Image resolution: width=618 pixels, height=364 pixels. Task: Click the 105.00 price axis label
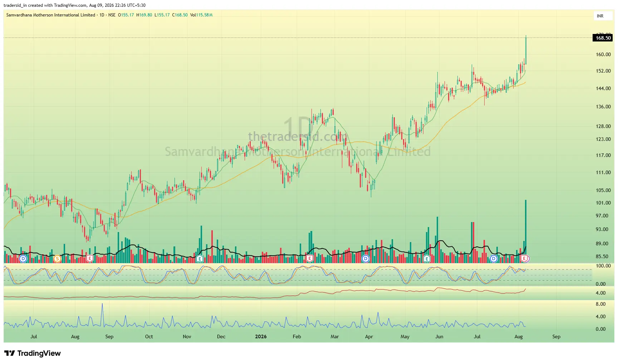(603, 191)
